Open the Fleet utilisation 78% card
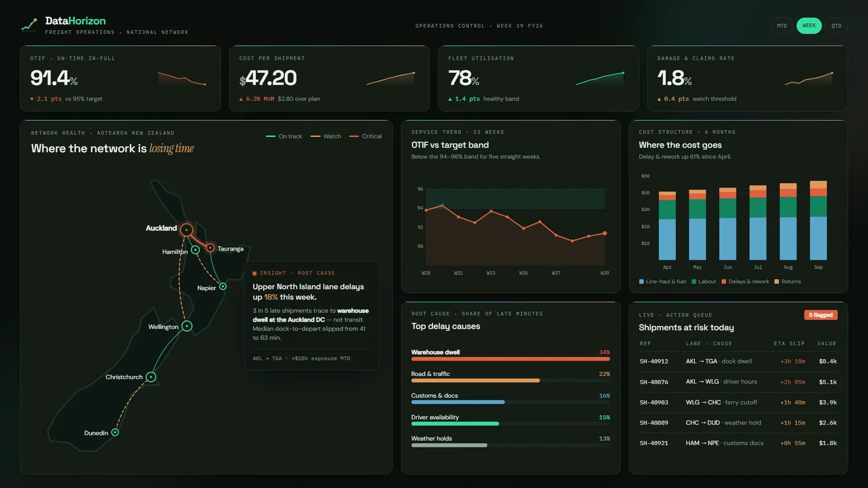This screenshot has width=868, height=488. click(x=538, y=79)
